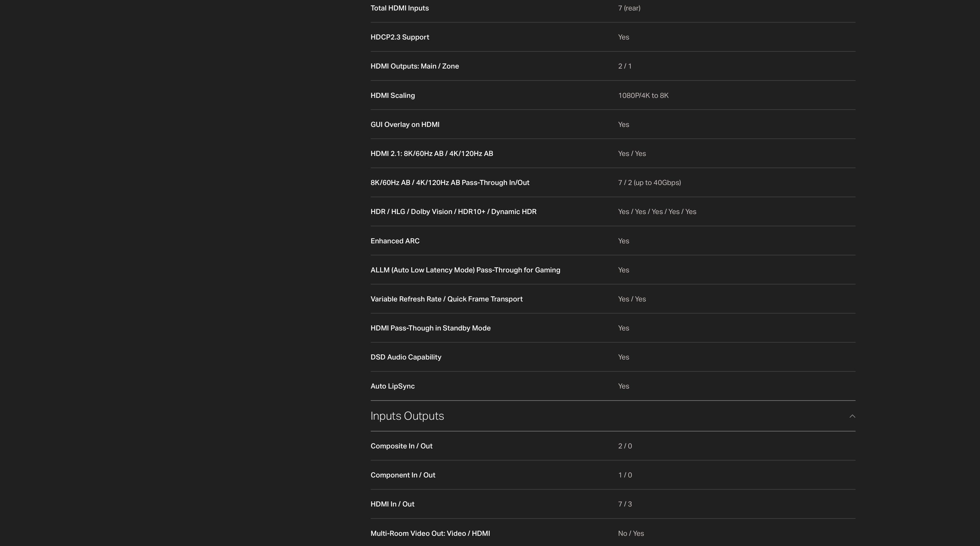Click the 1080P/4K to 8K value

pyautogui.click(x=643, y=95)
